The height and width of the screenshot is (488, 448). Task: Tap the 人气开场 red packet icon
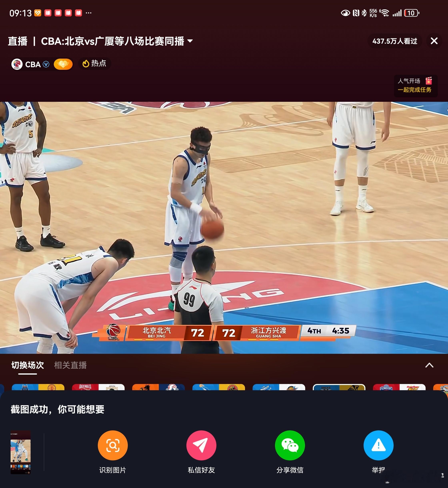(x=428, y=81)
